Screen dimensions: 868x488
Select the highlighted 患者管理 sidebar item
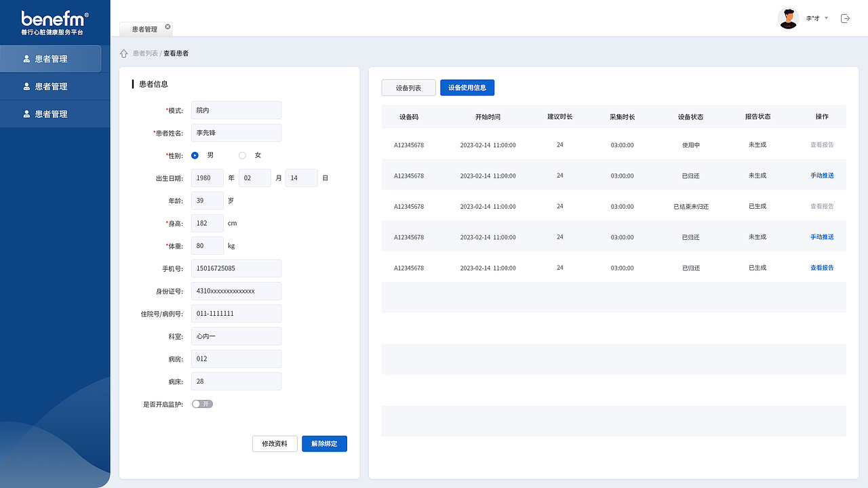51,59
